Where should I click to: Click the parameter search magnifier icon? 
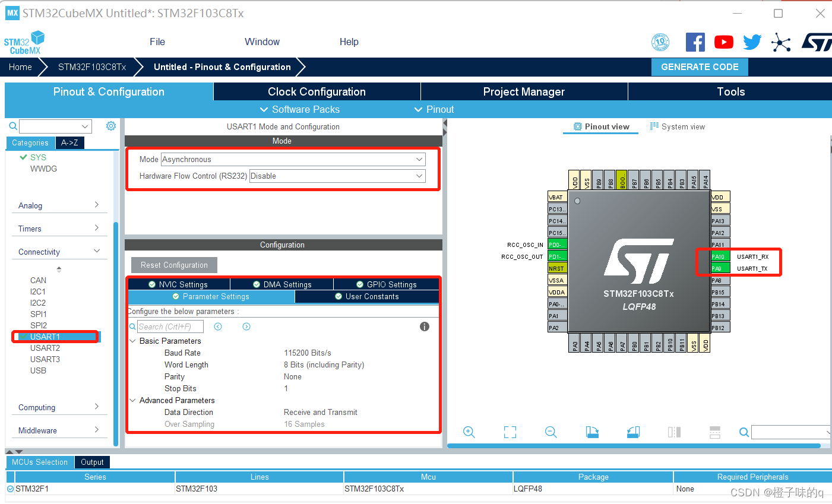(x=132, y=327)
